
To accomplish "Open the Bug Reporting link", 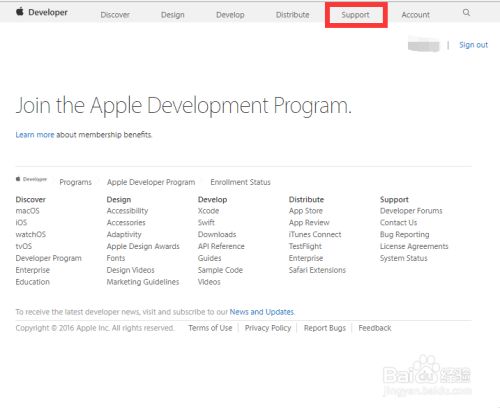I will pos(405,235).
